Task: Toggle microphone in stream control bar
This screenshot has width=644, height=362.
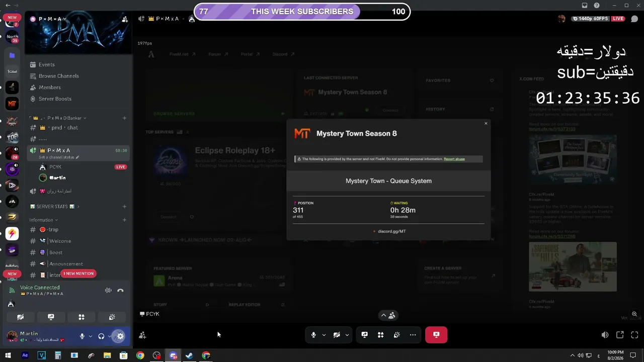Action: point(313,335)
